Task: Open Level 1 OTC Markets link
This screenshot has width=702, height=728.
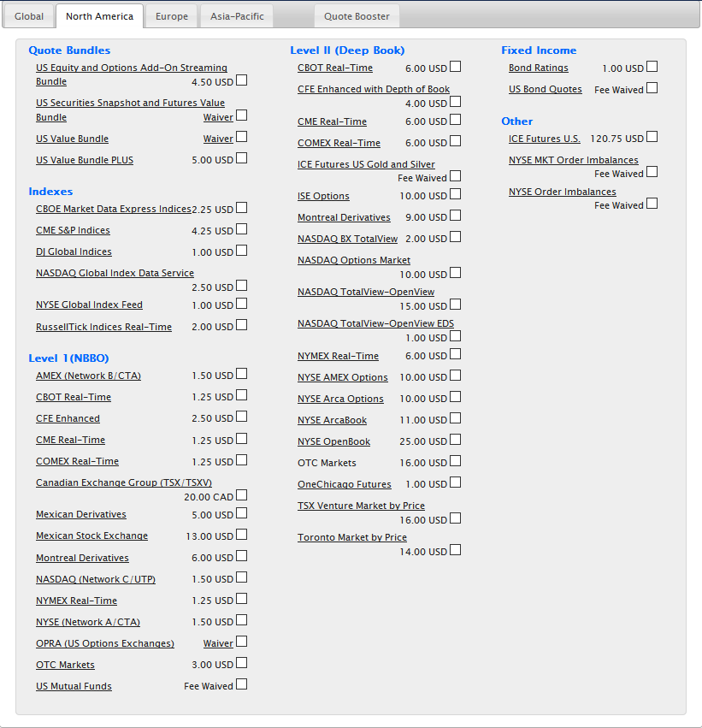Action: click(65, 665)
